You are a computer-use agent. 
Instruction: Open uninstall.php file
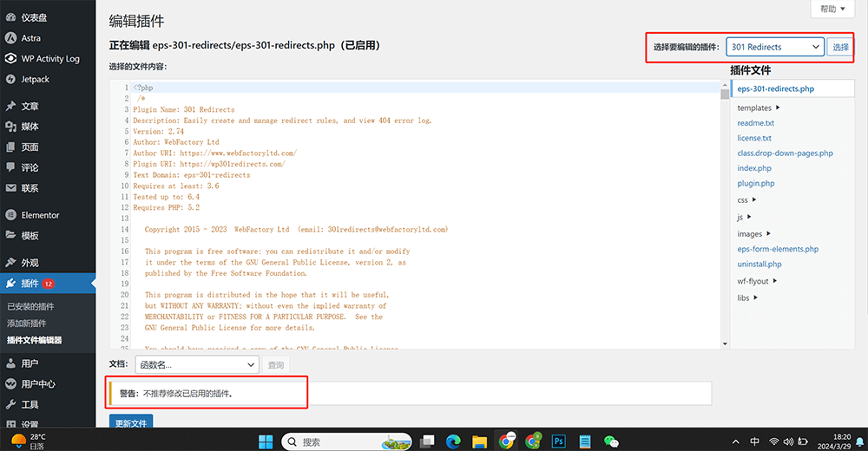[759, 264]
